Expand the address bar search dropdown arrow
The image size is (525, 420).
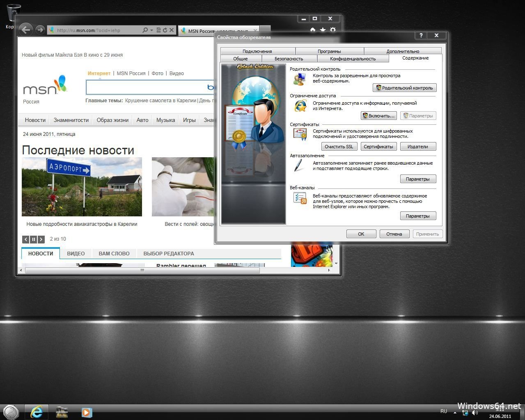(151, 30)
